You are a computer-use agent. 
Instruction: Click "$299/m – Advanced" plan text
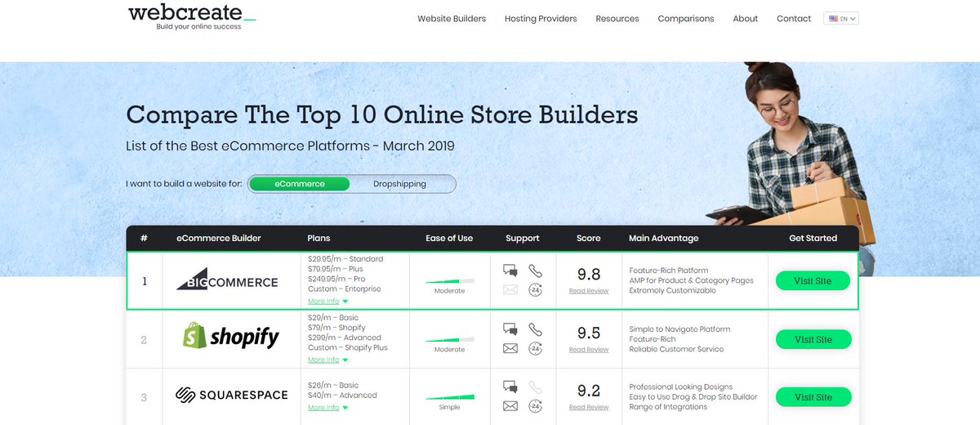(345, 338)
